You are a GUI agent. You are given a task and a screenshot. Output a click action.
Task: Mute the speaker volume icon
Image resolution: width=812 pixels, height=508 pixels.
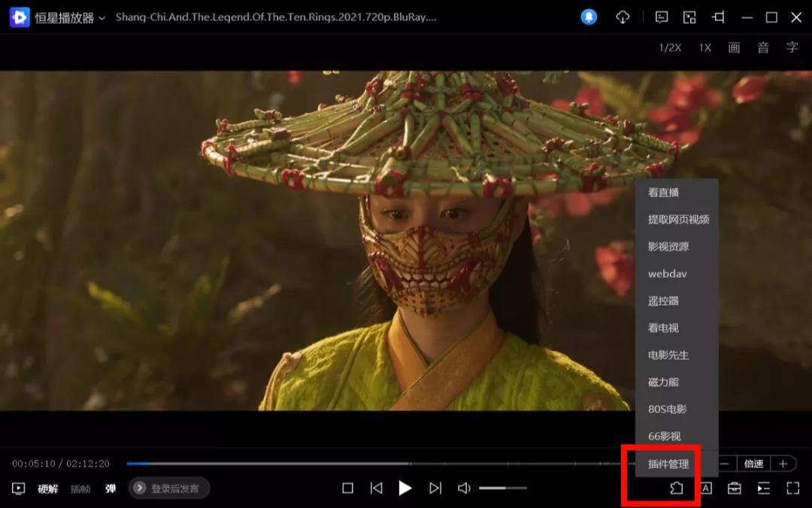[x=464, y=488]
